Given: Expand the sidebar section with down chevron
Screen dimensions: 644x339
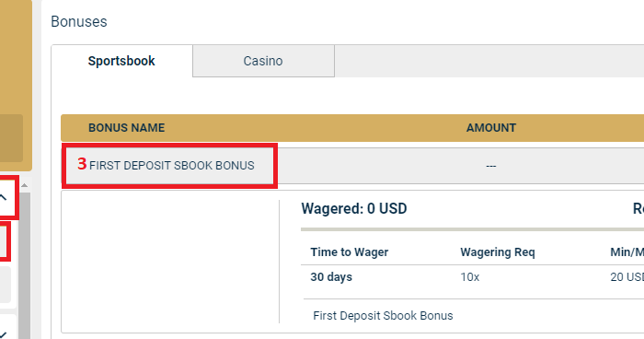Looking at the screenshot, I should click(x=4, y=334).
